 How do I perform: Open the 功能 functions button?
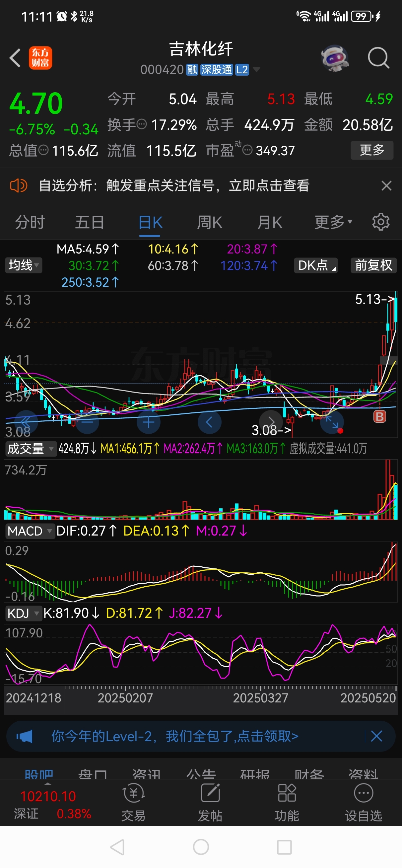coord(287,802)
